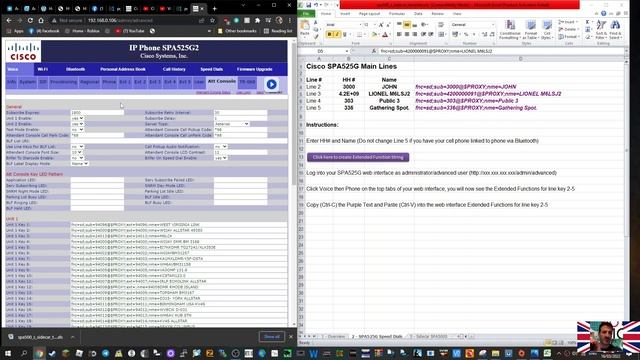This screenshot has height=360, width=640.
Task: Go back in the Chrome browser
Action: 9,20
